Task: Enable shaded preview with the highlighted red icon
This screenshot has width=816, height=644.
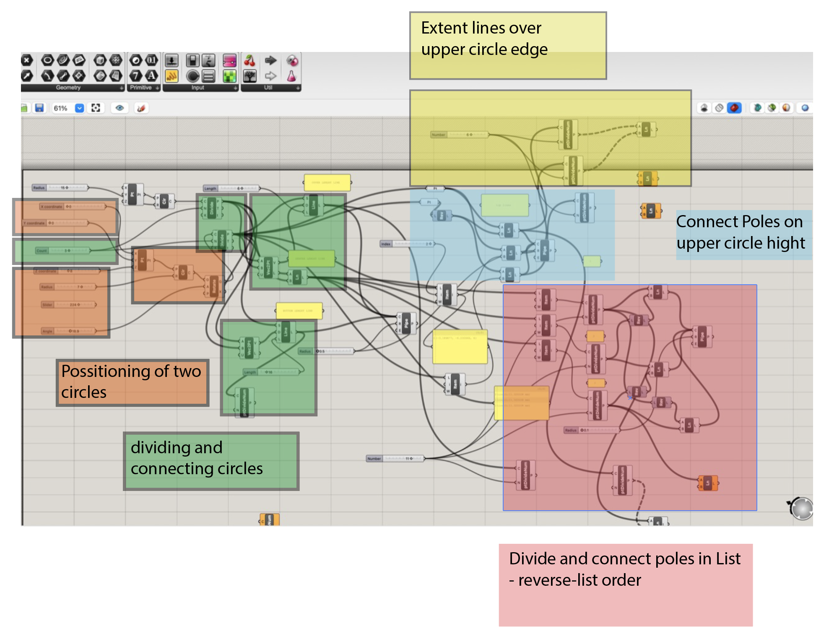Action: pyautogui.click(x=735, y=108)
